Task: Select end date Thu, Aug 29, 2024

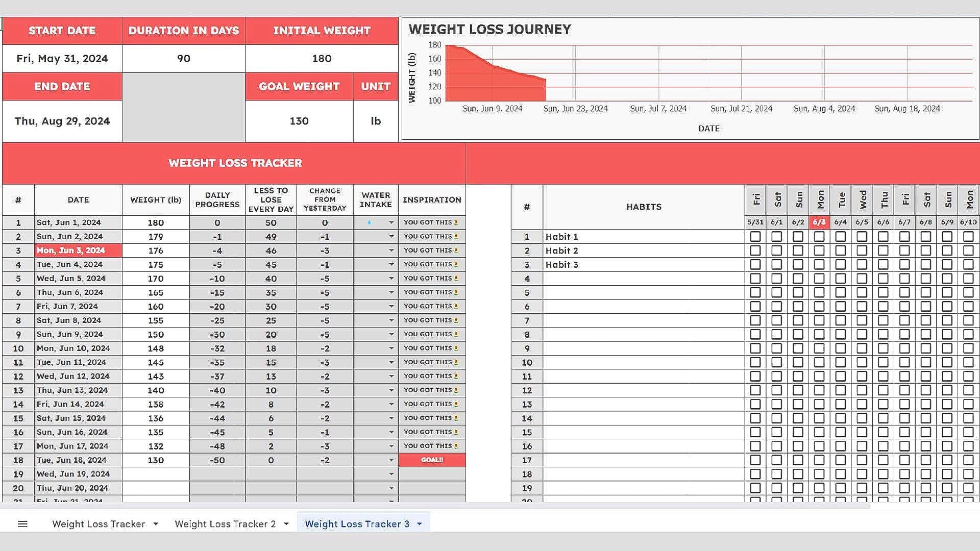Action: coord(62,121)
